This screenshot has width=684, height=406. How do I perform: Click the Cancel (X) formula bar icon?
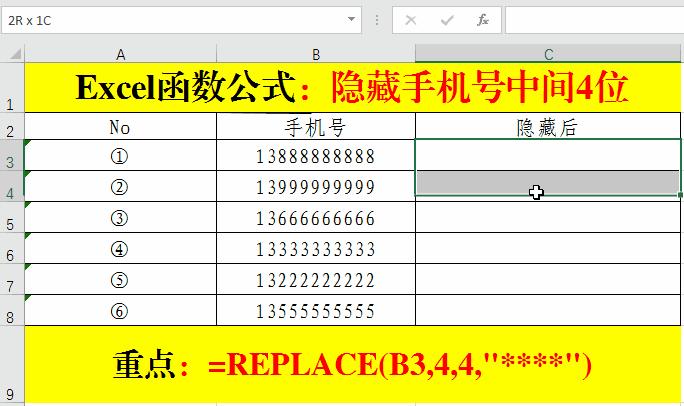click(410, 20)
